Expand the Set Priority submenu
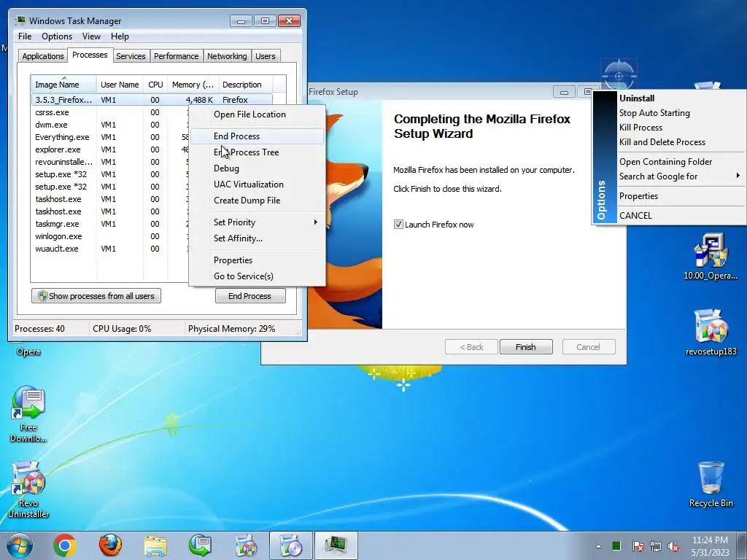Image resolution: width=747 pixels, height=560 pixels. click(258, 222)
